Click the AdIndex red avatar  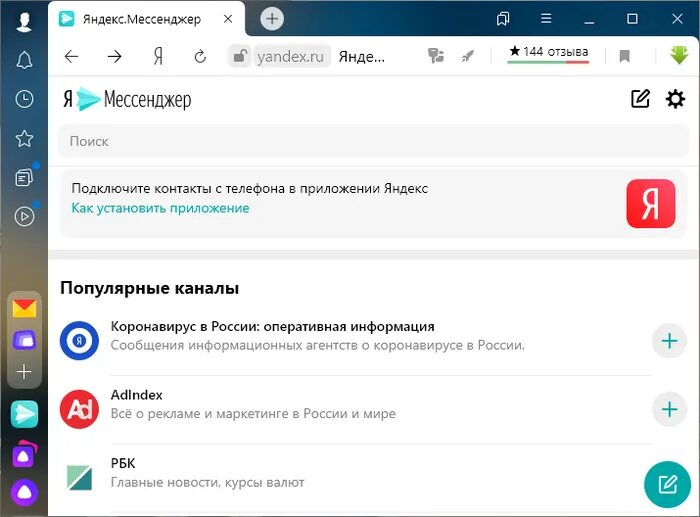pyautogui.click(x=79, y=409)
